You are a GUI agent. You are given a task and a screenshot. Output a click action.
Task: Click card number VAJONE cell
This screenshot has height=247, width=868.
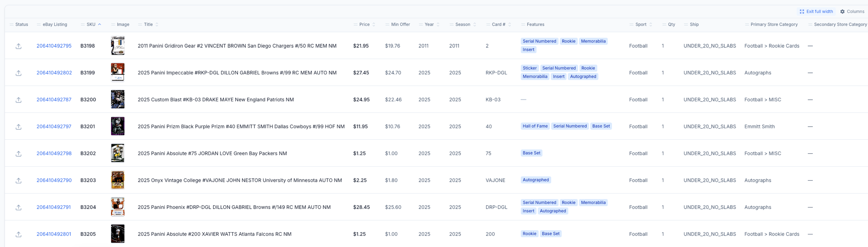point(496,180)
